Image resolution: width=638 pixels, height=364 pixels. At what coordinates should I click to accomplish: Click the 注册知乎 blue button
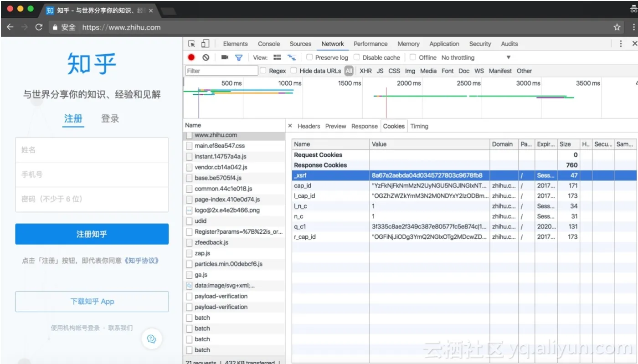click(92, 234)
